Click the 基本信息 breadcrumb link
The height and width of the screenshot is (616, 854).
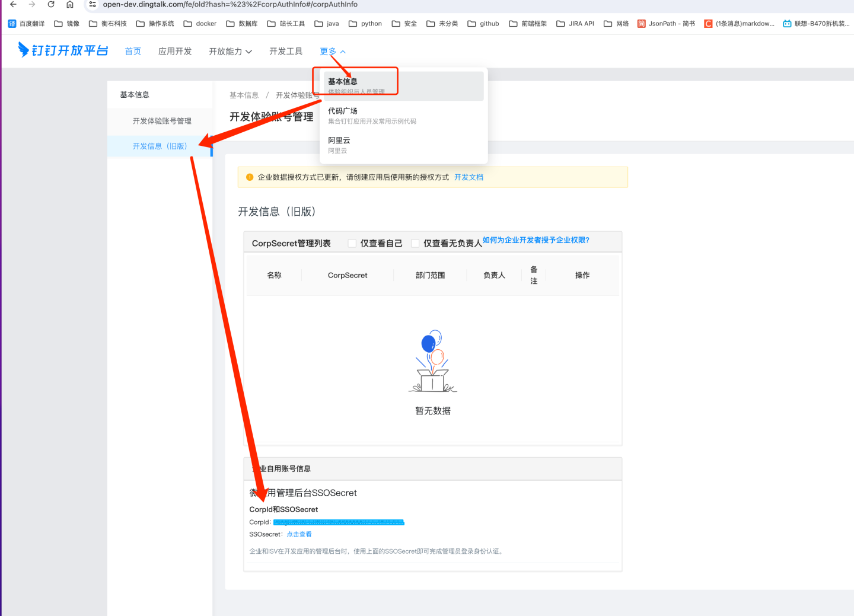pos(244,95)
